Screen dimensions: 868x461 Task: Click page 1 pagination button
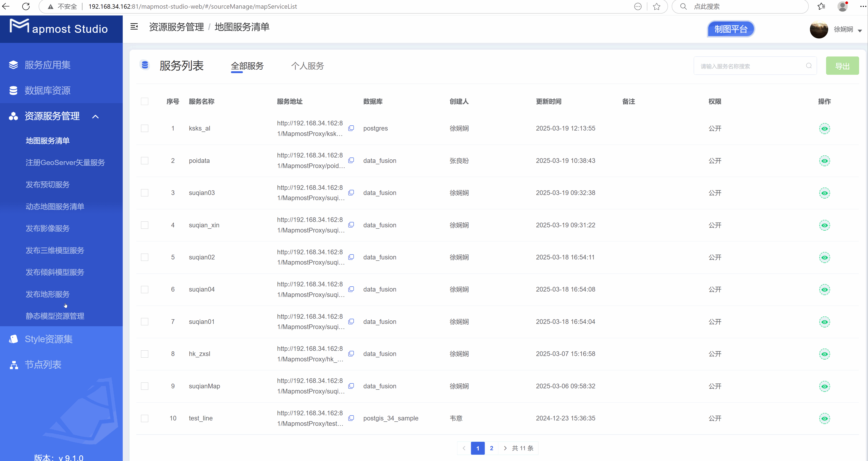coord(478,448)
